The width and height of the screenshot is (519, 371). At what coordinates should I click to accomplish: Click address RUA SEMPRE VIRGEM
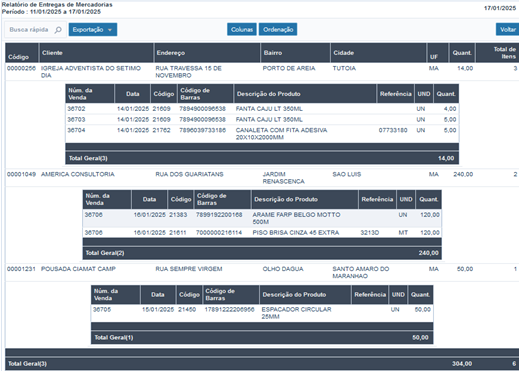[189, 269]
